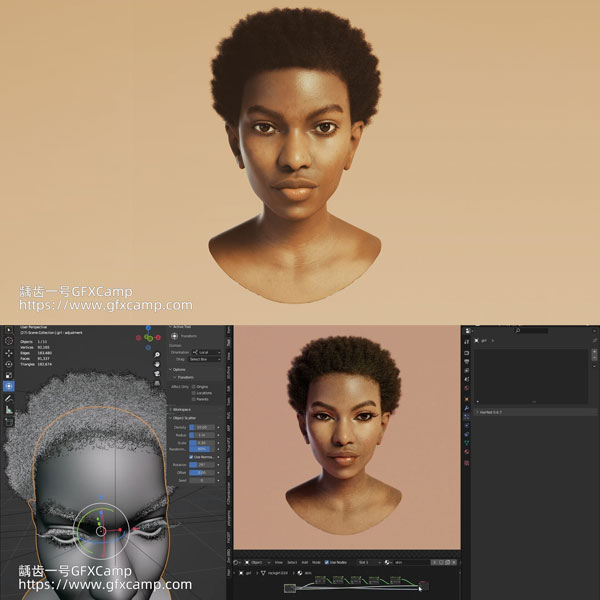Open the View menu in node editor
Screen dimensions: 600x600
point(280,562)
